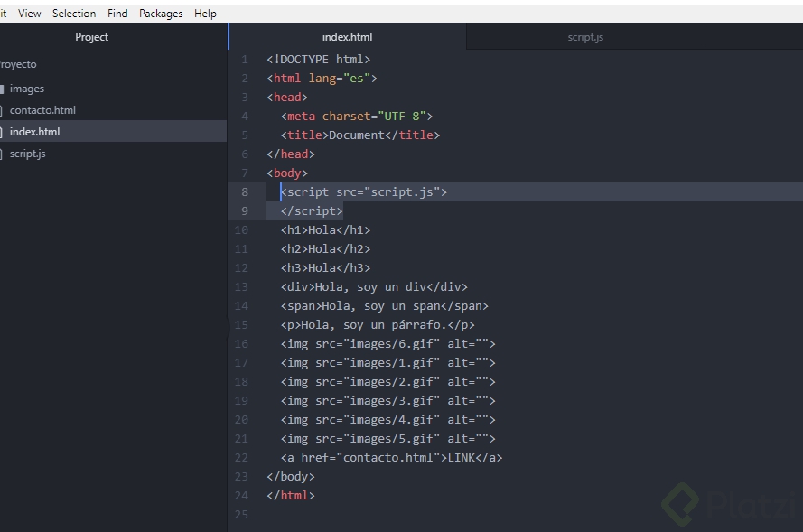Screen dimensions: 803x532
Task: Click the href="contacto.html" LINK line
Action: 392,457
